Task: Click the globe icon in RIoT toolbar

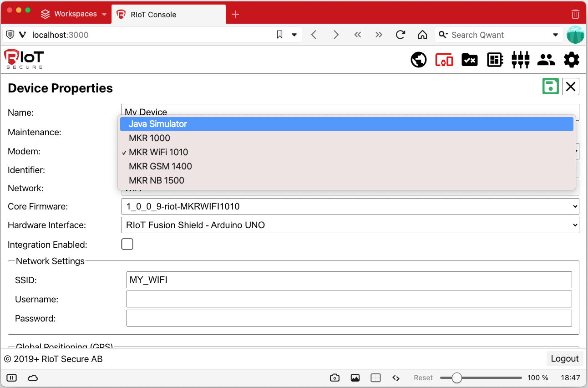Action: click(x=419, y=60)
